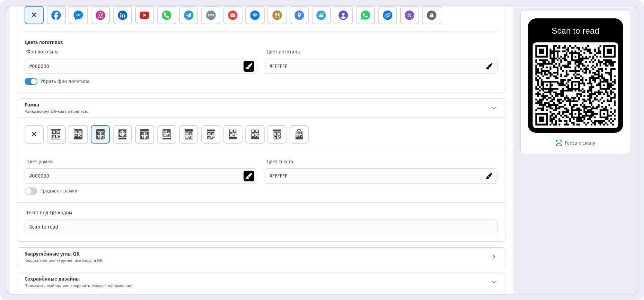644x300 pixels.
Task: Choose the red email envelope logo
Action: pos(233,15)
